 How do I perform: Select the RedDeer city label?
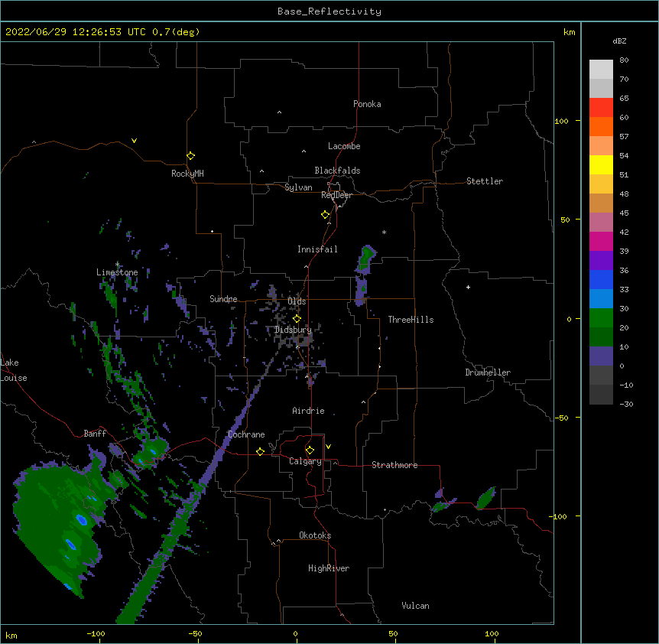click(x=336, y=195)
